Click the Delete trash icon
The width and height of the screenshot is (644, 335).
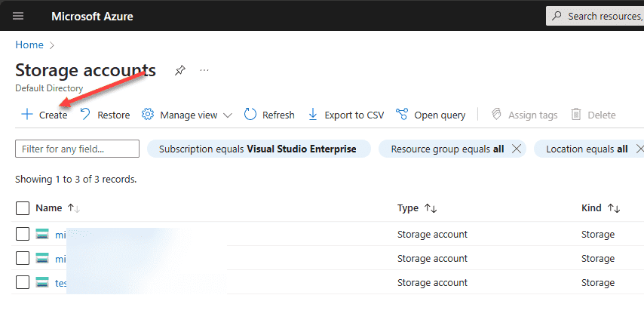(576, 114)
